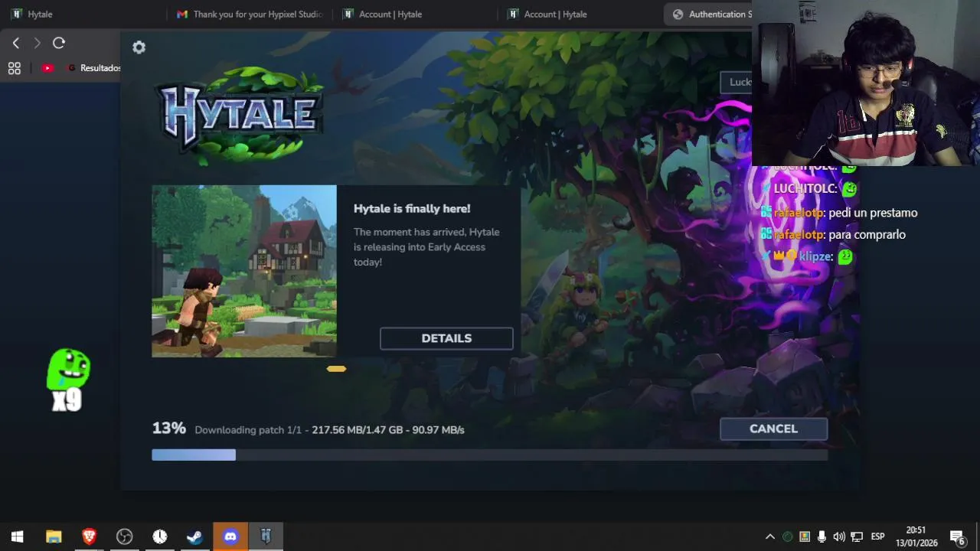
Task: Open Discord from the taskbar
Action: click(x=230, y=537)
